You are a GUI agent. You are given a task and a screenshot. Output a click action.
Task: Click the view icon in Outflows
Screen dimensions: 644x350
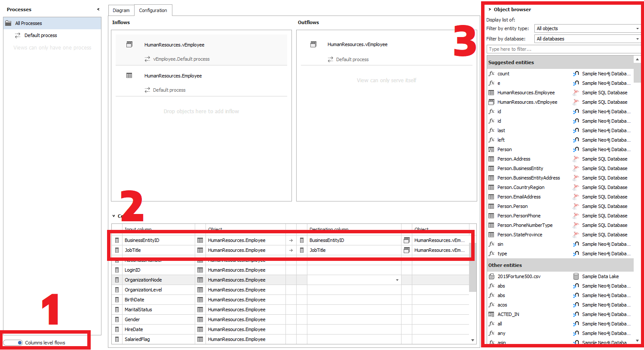[313, 44]
